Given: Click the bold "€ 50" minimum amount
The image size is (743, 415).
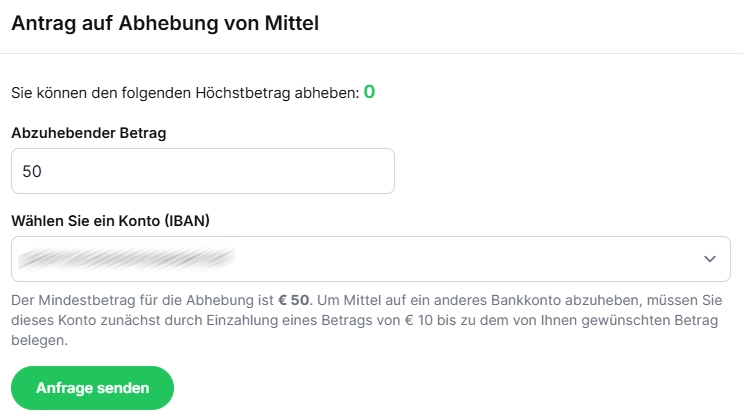Looking at the screenshot, I should pos(294,299).
